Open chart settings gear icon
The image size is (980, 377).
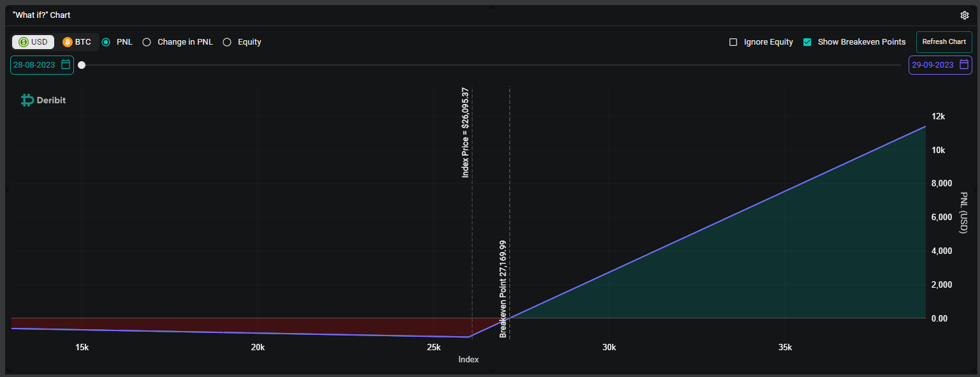click(965, 15)
